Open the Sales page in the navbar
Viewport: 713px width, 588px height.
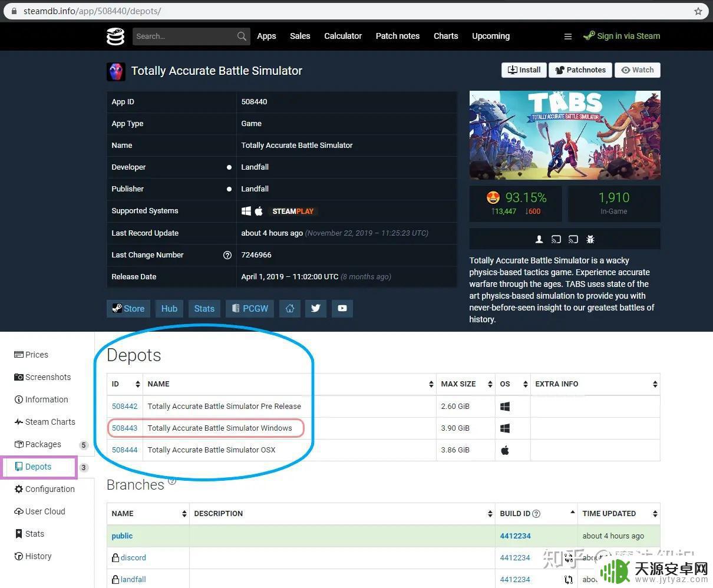pos(300,36)
